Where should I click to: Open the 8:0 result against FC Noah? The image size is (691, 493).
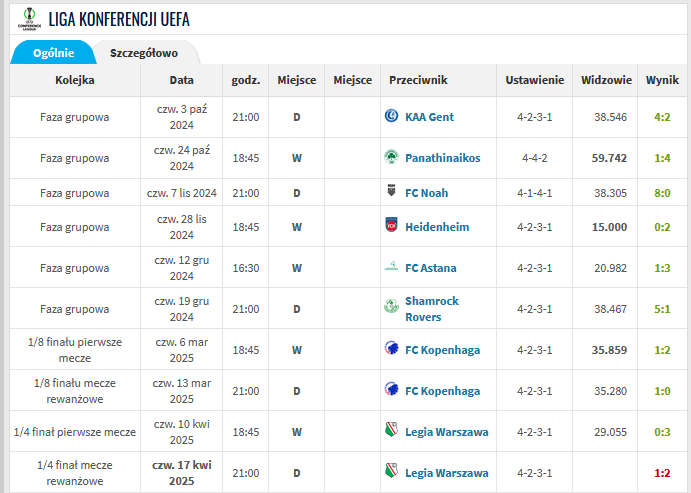coord(661,192)
